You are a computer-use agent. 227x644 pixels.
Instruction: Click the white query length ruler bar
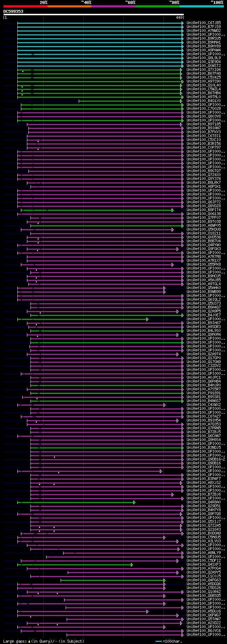(94, 15)
